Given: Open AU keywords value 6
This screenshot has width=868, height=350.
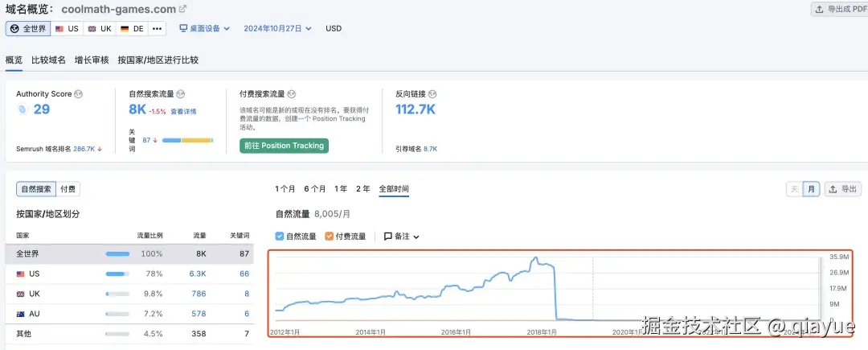Looking at the screenshot, I should (247, 314).
